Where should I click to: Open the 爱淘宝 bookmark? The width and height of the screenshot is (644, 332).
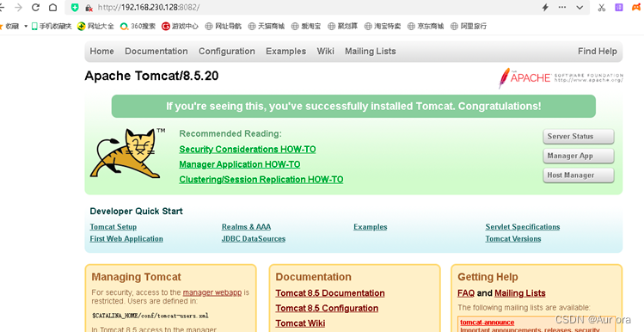(x=306, y=27)
